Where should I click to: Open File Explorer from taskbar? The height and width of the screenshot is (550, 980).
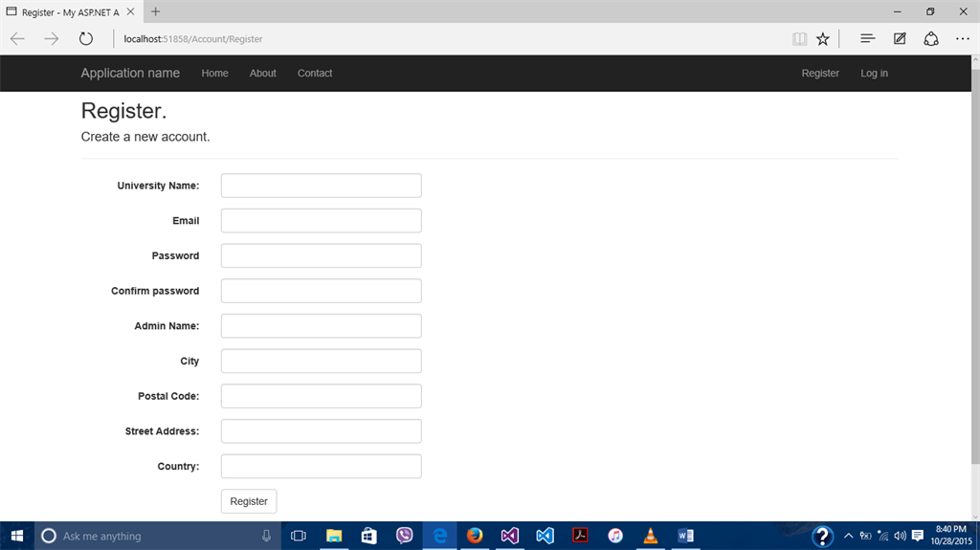[334, 536]
